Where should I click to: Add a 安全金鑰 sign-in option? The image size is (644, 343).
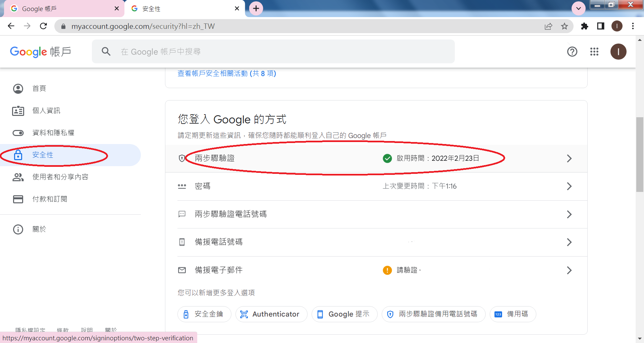(x=204, y=314)
